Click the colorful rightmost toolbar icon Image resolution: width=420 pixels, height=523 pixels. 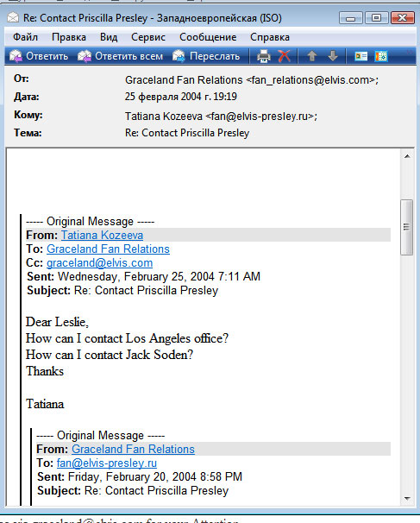click(381, 56)
